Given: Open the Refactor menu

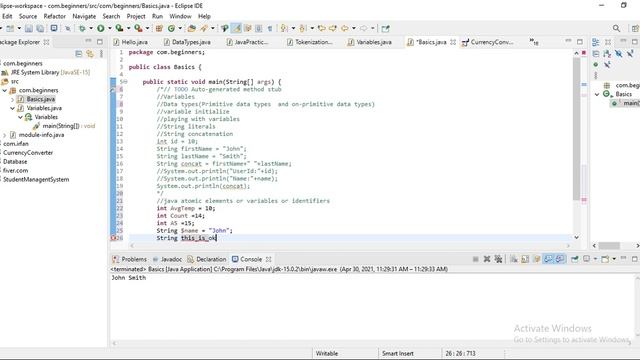Looking at the screenshot, I should pyautogui.click(x=55, y=16).
